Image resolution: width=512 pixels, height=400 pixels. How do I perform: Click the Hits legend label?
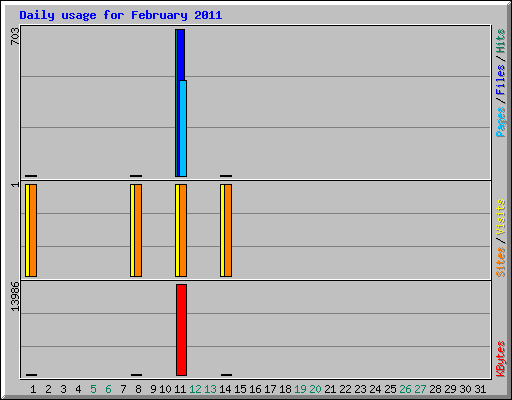pyautogui.click(x=500, y=41)
